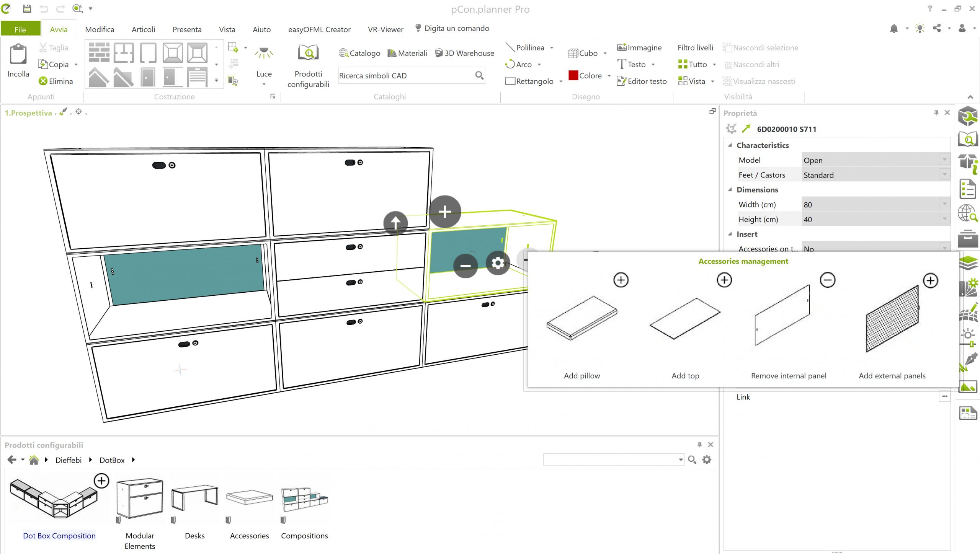Open the Model dropdown
Image resolution: width=980 pixels, height=554 pixels.
pos(944,160)
